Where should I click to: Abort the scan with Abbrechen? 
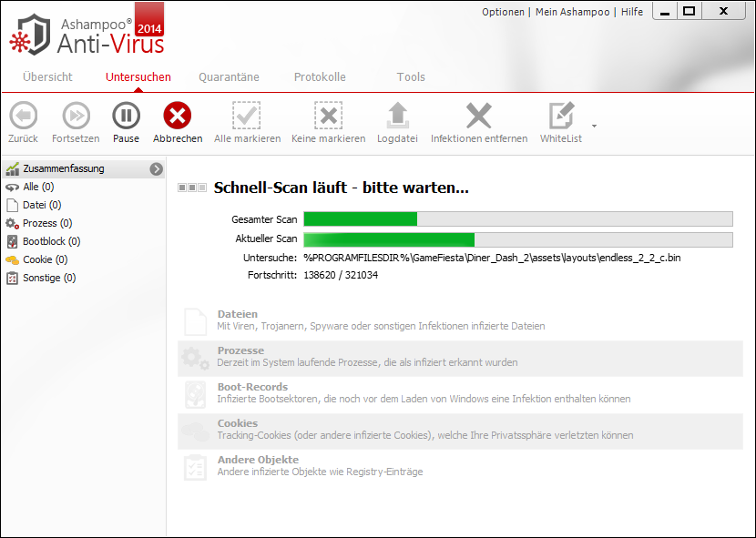pyautogui.click(x=178, y=116)
